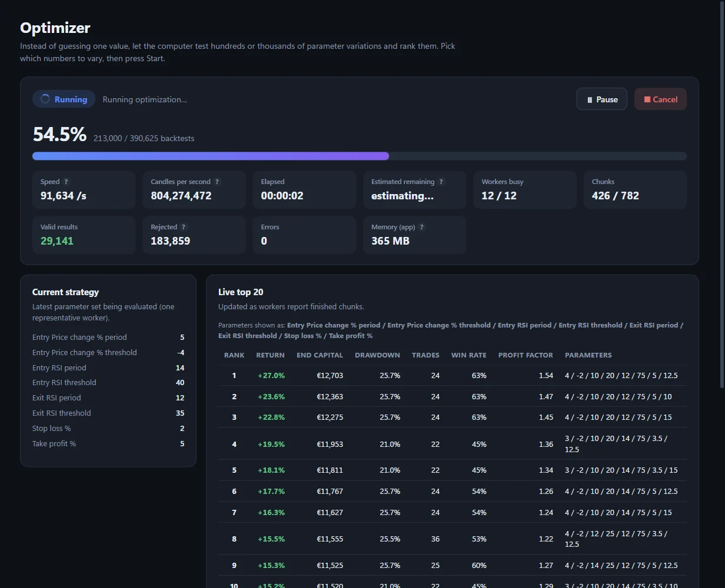Click the page vertical scrollbar
Image resolution: width=725 pixels, height=588 pixels.
tap(722, 194)
